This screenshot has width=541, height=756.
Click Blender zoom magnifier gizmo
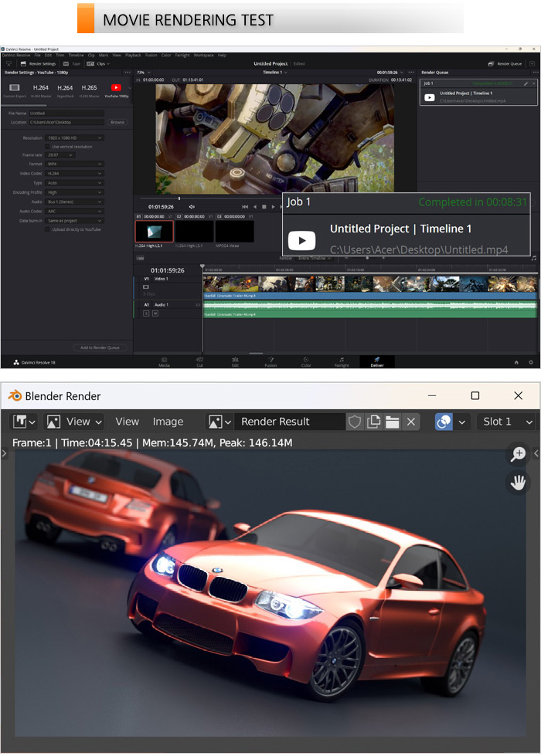point(519,454)
